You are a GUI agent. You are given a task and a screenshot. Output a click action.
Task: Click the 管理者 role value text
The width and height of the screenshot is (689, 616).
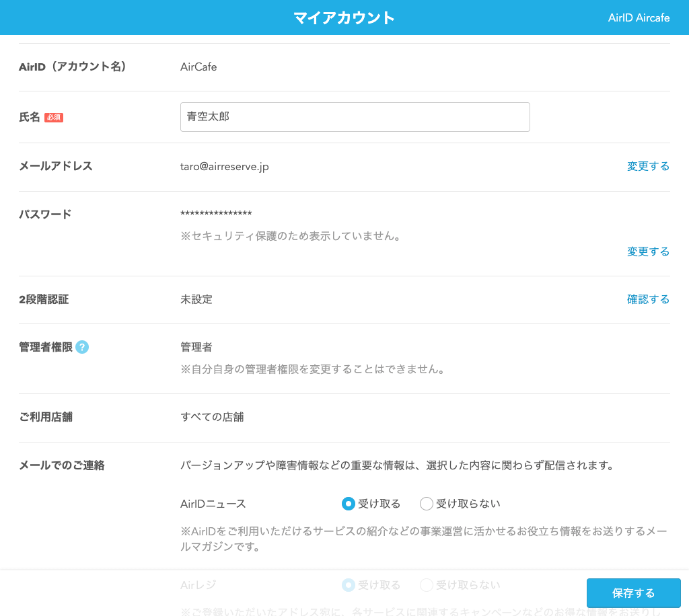click(x=196, y=347)
